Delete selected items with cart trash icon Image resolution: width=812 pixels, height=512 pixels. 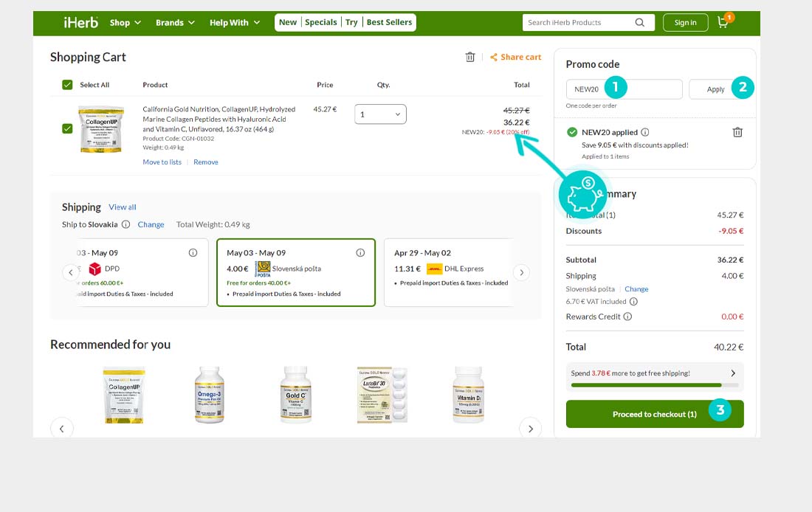click(469, 57)
